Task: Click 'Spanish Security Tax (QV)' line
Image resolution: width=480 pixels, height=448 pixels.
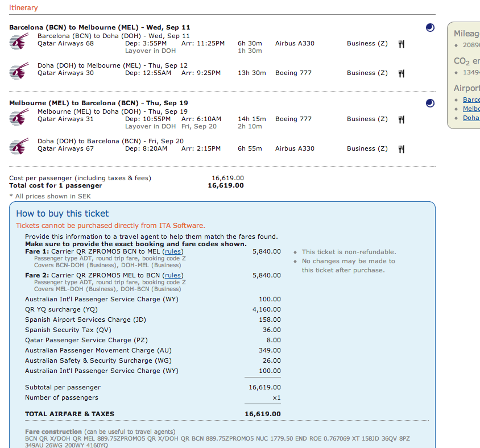Action: click(x=68, y=330)
